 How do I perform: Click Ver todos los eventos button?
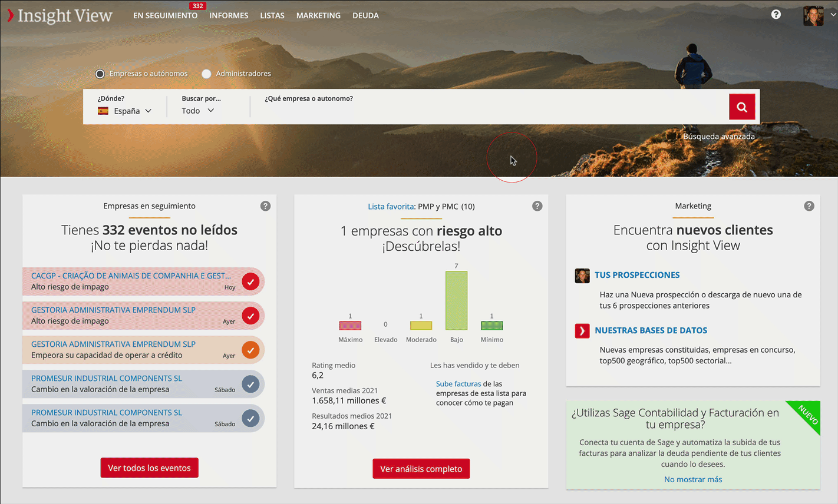(150, 468)
